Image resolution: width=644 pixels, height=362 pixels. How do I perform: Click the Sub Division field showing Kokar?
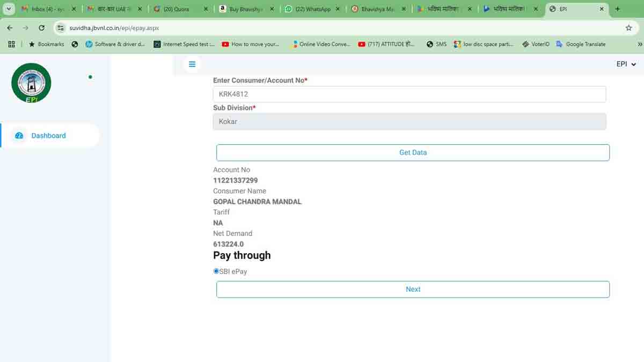click(x=409, y=122)
